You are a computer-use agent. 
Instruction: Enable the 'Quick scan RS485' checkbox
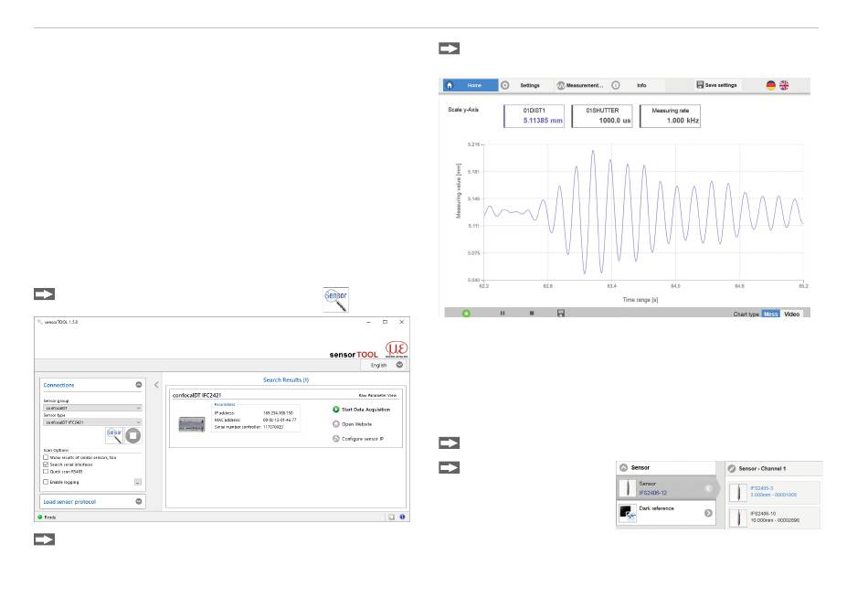coord(46,472)
